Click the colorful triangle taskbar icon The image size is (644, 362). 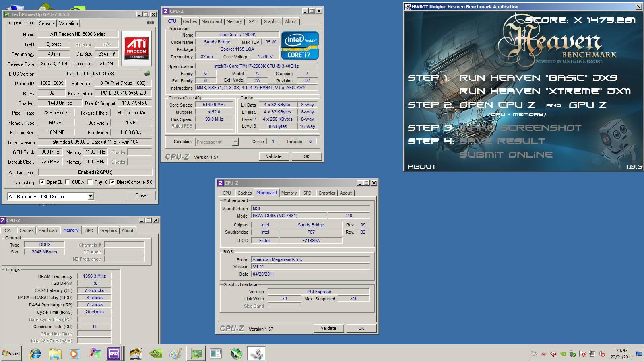point(95,354)
